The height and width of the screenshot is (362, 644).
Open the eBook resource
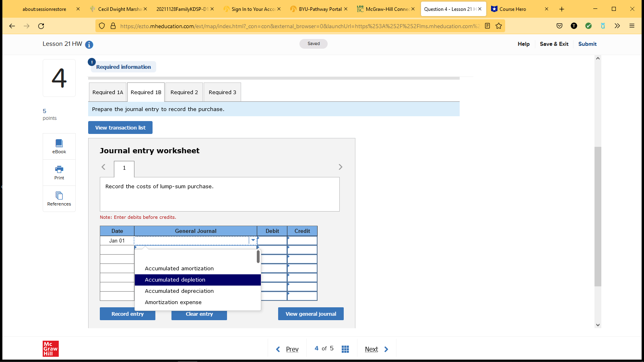59,146
